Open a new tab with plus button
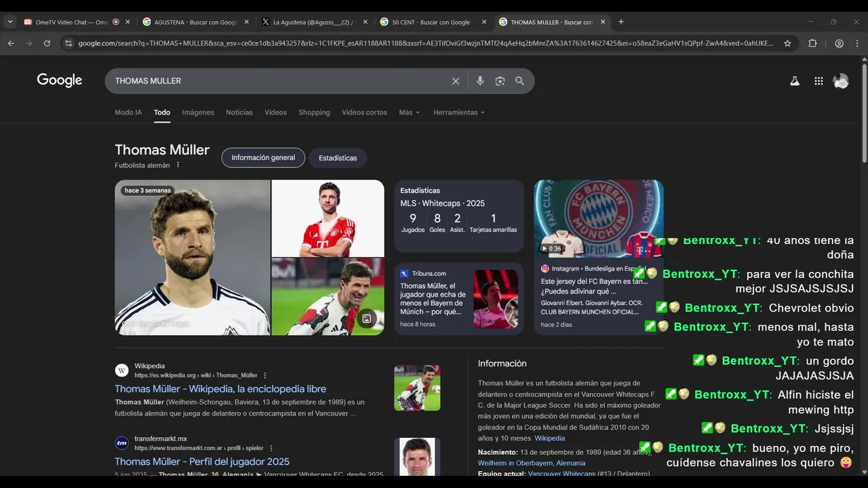The width and height of the screenshot is (868, 488). 620,22
